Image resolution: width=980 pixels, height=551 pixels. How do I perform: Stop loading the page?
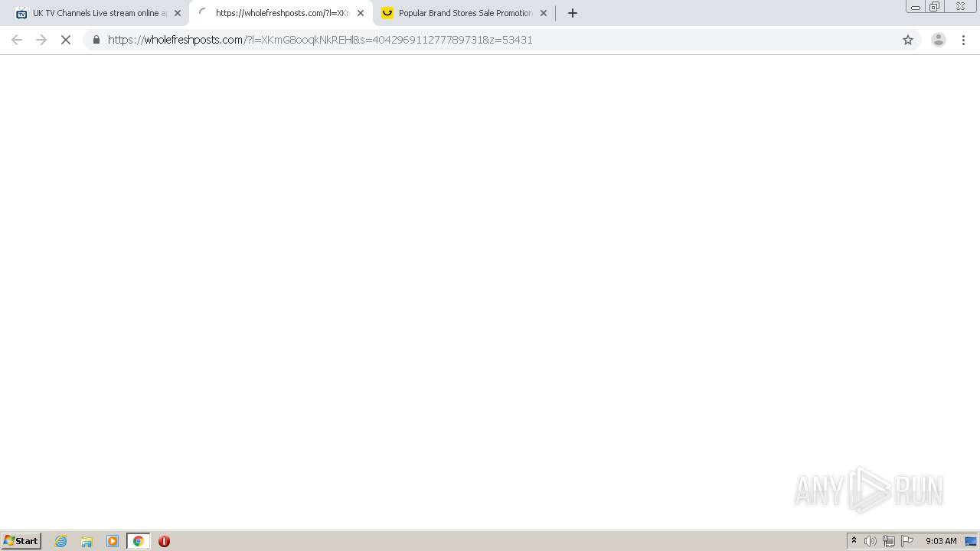(66, 40)
